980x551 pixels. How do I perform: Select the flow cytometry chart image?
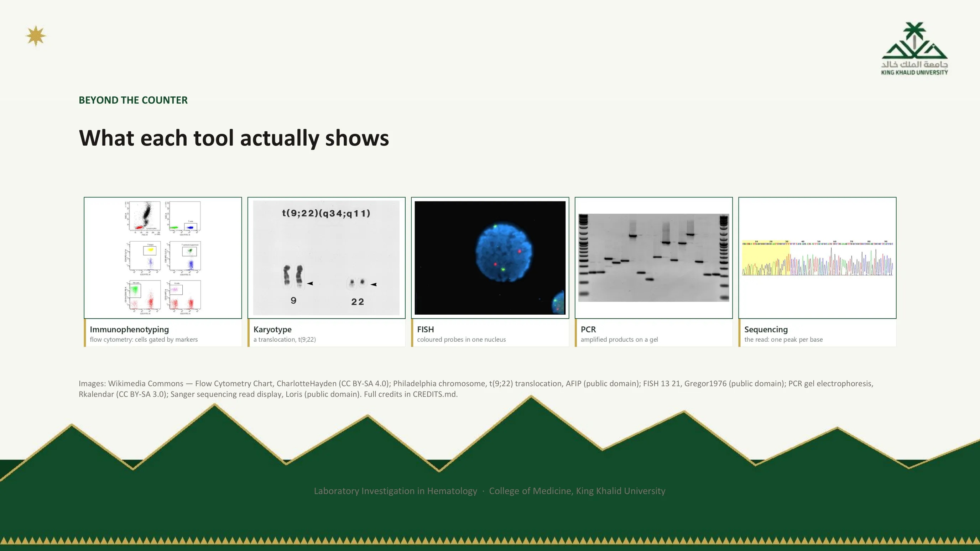(163, 258)
